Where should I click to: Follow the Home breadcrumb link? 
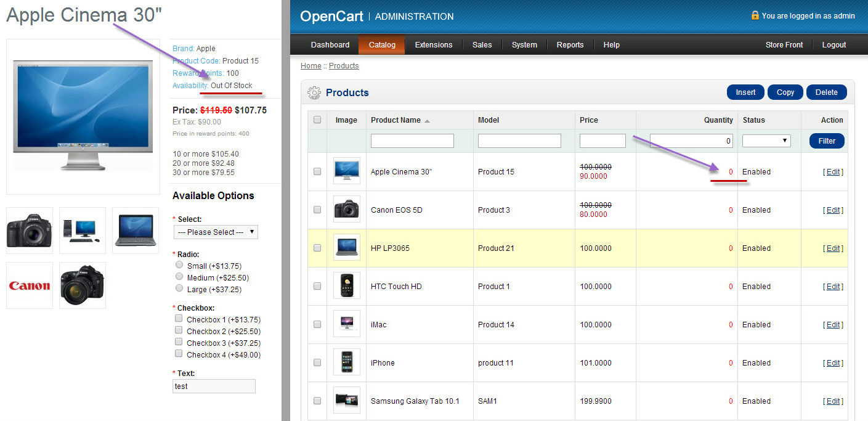tap(311, 66)
